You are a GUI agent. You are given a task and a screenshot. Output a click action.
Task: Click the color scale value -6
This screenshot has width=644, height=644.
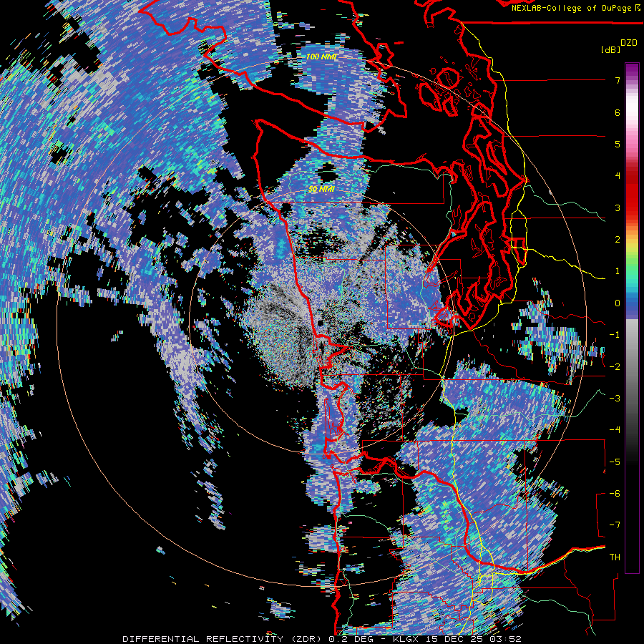tap(615, 493)
